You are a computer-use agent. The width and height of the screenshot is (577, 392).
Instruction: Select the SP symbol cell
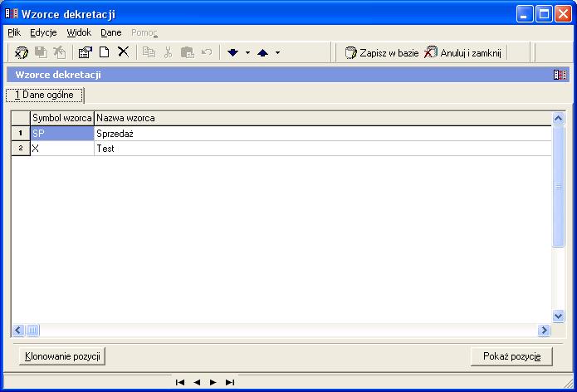point(61,134)
